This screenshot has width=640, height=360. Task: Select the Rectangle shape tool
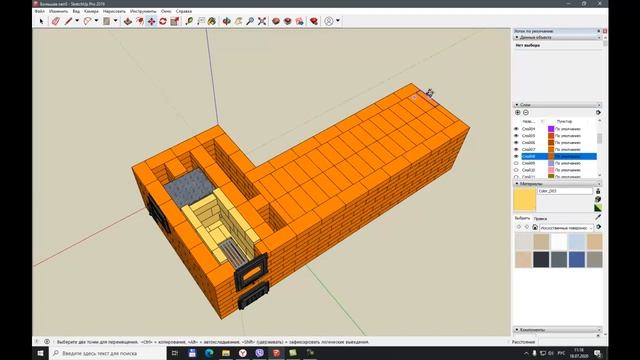point(107,21)
